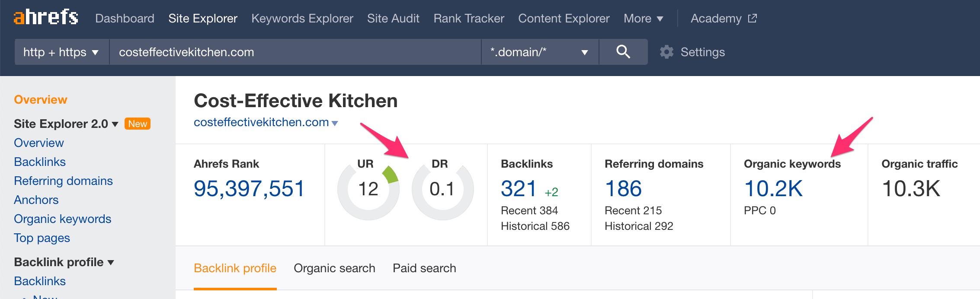The image size is (980, 299).
Task: Switch to Paid search tab
Action: tap(424, 268)
